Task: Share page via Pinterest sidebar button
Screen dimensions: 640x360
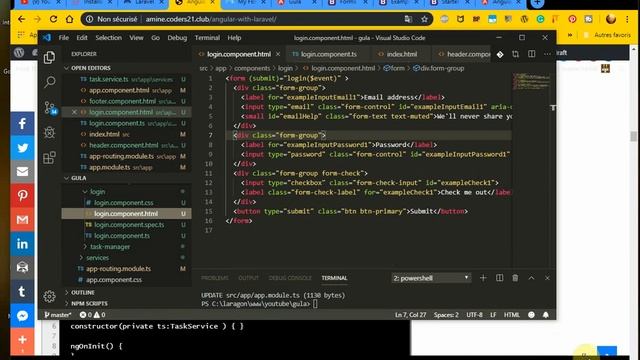Action: pyautogui.click(x=22, y=196)
